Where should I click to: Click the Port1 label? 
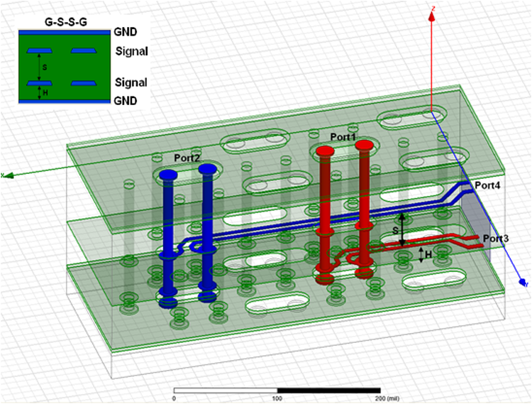343,137
